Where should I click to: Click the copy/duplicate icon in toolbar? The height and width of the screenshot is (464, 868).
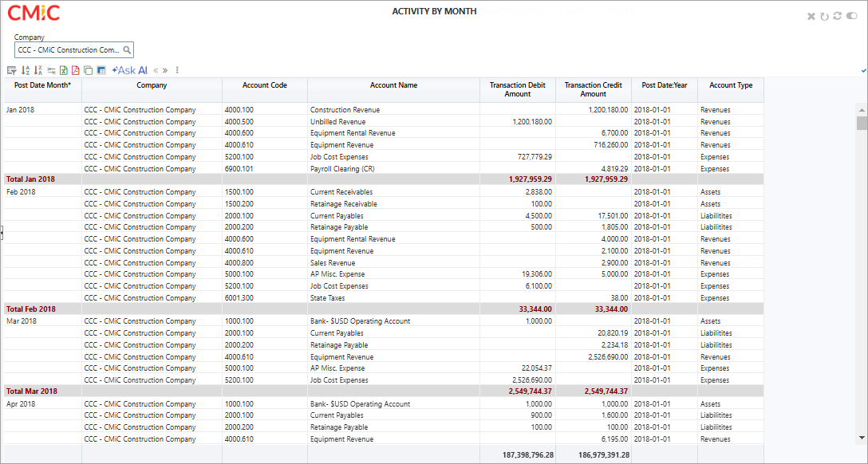tap(88, 70)
